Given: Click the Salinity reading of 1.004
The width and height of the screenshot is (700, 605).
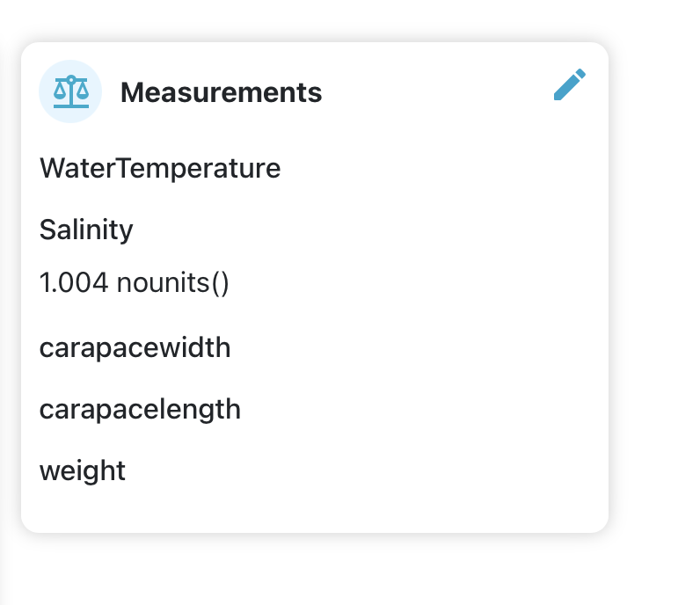Looking at the screenshot, I should (x=134, y=283).
